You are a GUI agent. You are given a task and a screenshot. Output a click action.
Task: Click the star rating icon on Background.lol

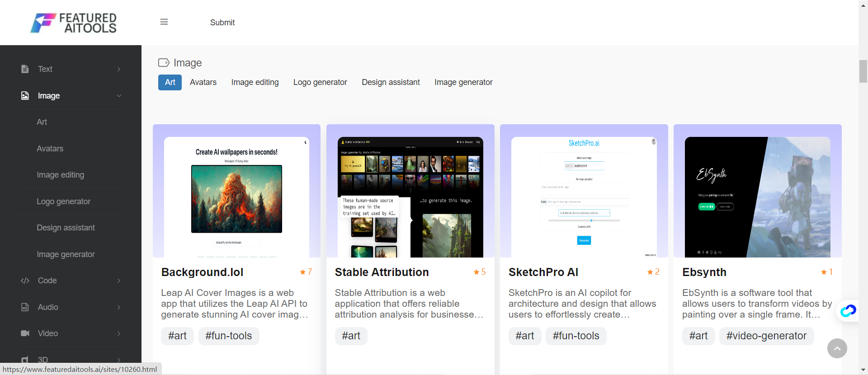click(x=302, y=272)
